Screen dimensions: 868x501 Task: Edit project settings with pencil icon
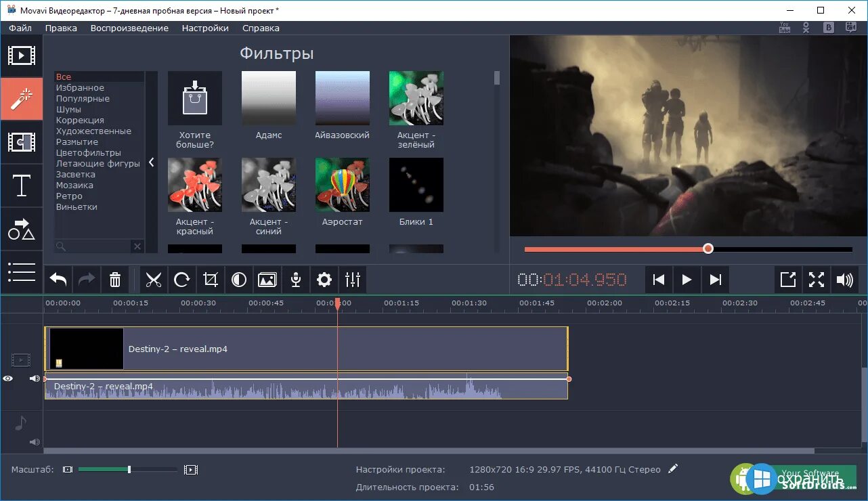coord(672,469)
